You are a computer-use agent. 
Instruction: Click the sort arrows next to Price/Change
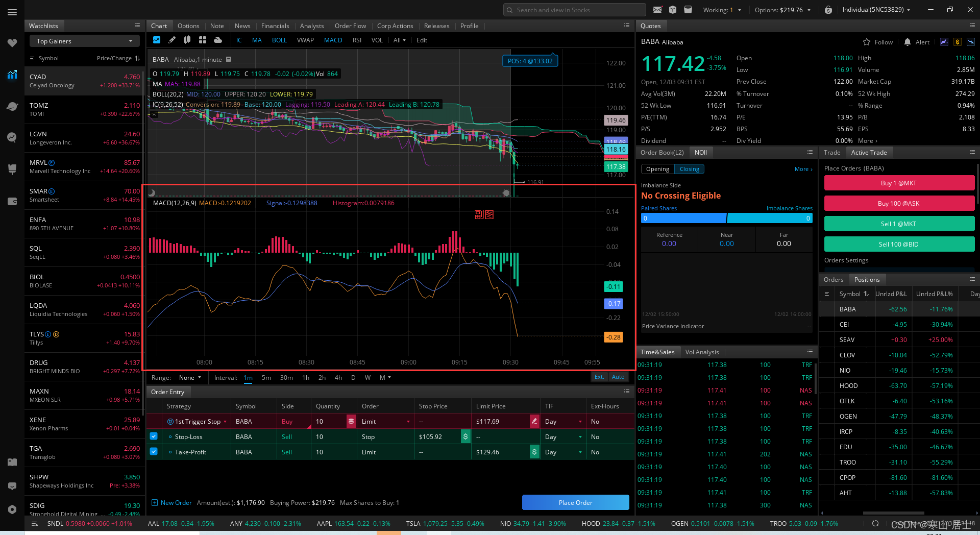pos(137,58)
